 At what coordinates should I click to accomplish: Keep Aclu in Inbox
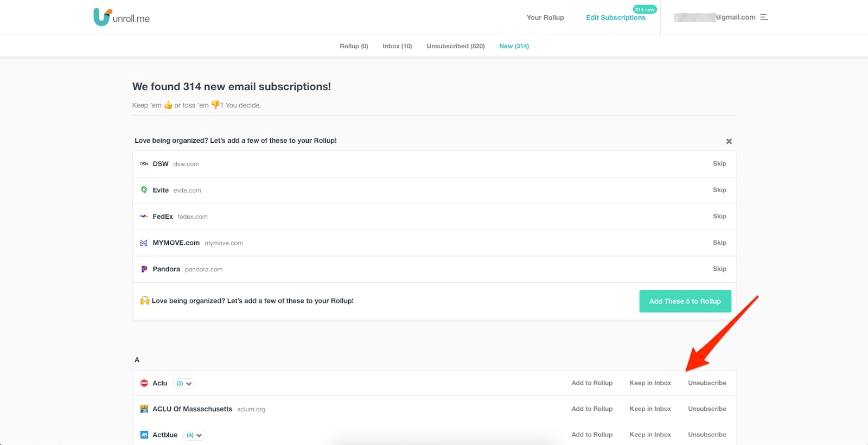(650, 383)
